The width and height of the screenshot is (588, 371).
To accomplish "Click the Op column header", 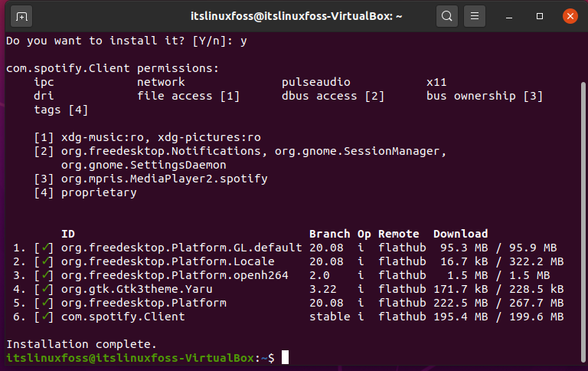I will pos(364,235).
